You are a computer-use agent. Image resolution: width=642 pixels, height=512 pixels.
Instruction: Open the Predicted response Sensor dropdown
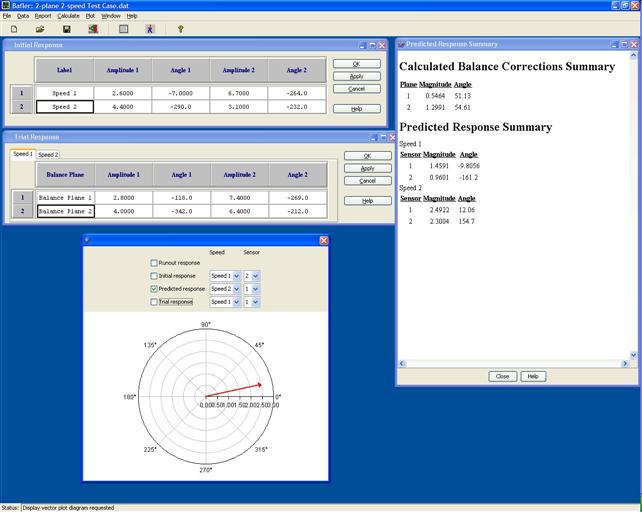(256, 289)
